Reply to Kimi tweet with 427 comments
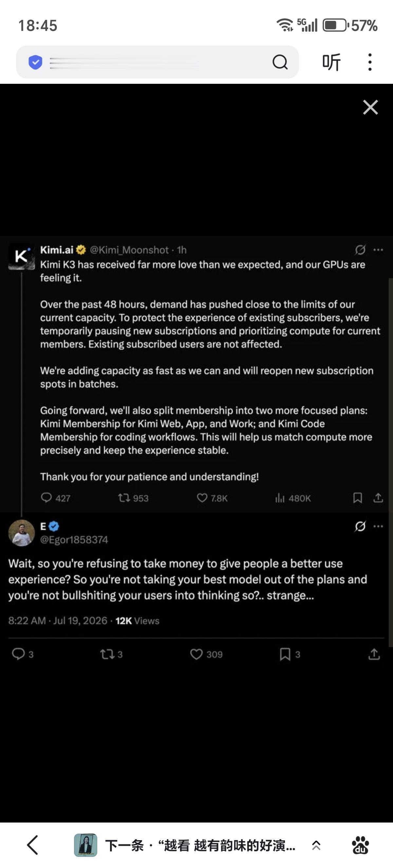Screen dimensions: 393x868 tap(55, 498)
